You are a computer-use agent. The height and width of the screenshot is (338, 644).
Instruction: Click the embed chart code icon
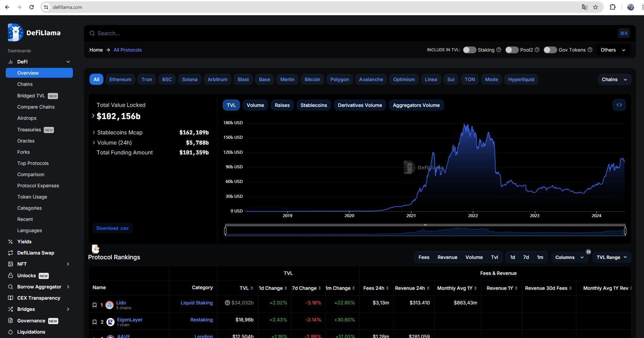619,105
